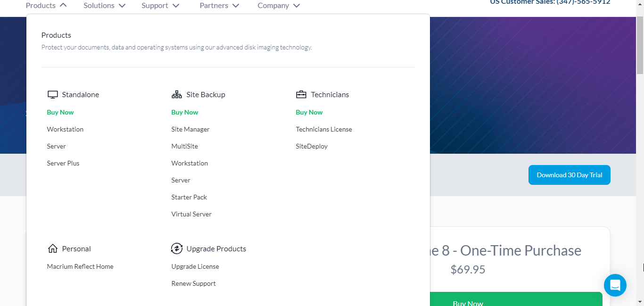This screenshot has width=644, height=306.
Task: Open Workstation under Site Backup
Action: pos(190,163)
